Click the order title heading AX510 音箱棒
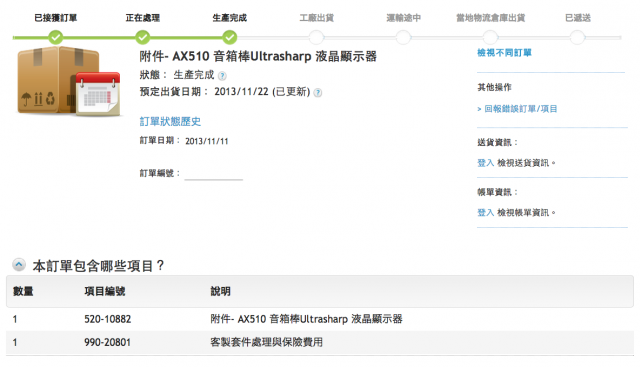 258,56
